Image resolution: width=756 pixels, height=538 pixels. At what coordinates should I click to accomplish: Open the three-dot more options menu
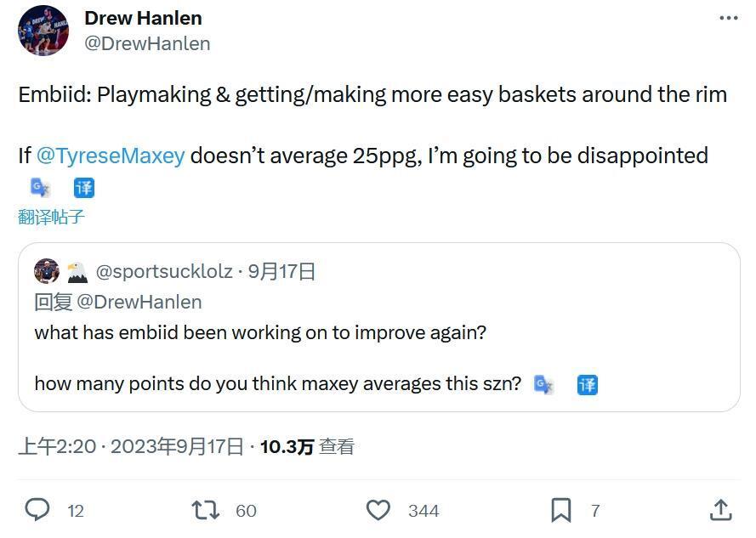click(728, 18)
